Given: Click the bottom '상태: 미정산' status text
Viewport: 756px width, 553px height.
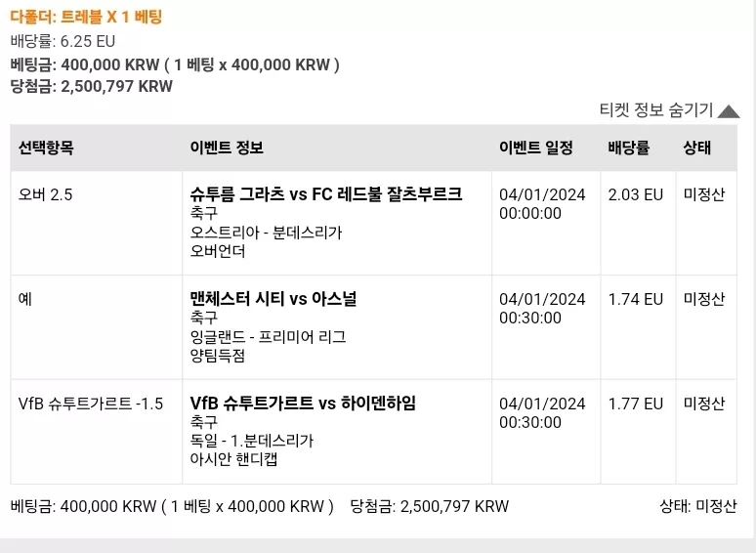Looking at the screenshot, I should [x=698, y=506].
